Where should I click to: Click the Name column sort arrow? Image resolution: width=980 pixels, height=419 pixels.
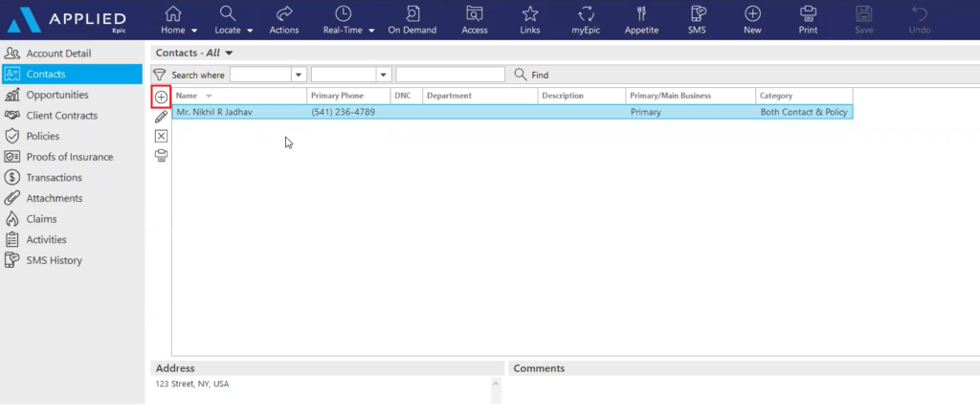pos(209,97)
